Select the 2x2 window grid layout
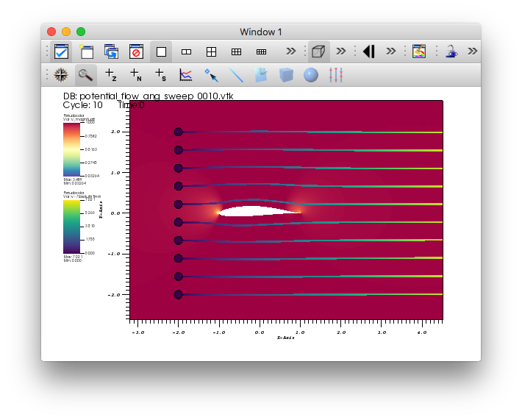 (x=211, y=51)
